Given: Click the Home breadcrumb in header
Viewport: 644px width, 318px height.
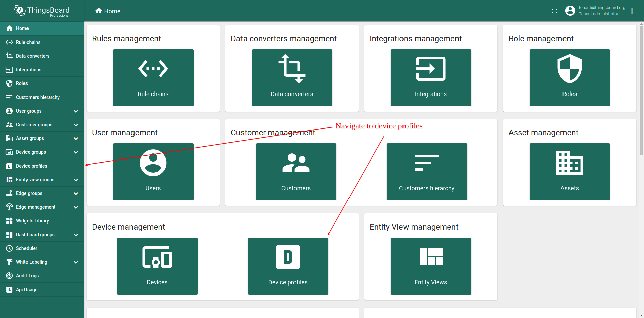Looking at the screenshot, I should pos(108,11).
